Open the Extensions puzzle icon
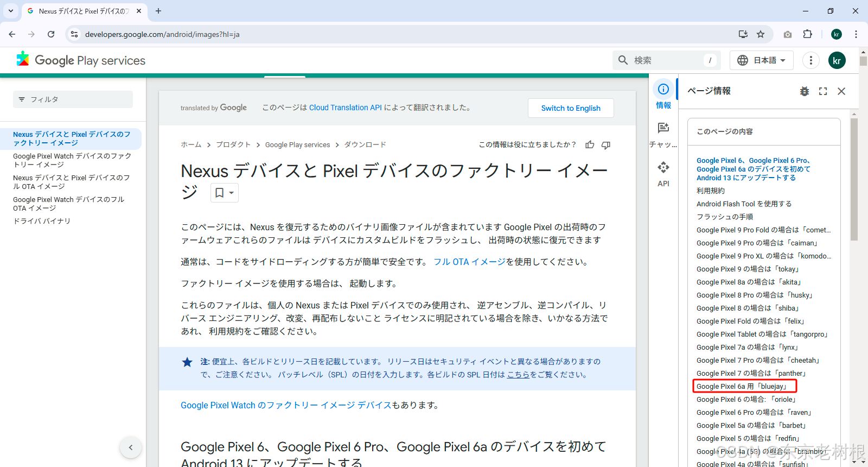Screen dimensions: 868x467 (808, 34)
